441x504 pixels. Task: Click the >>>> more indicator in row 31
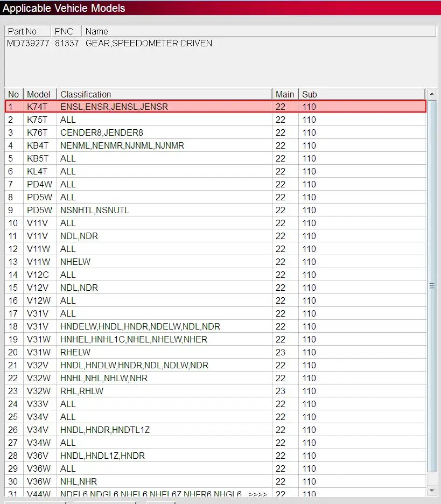tap(258, 494)
